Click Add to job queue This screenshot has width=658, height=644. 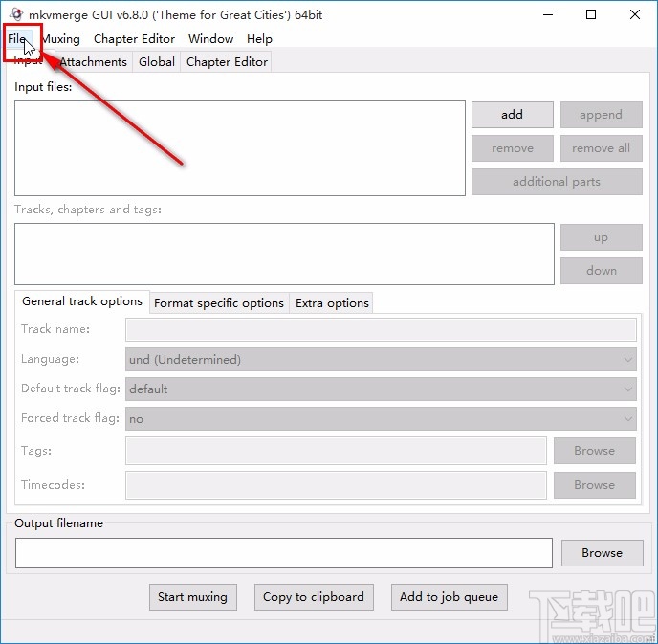click(x=449, y=596)
